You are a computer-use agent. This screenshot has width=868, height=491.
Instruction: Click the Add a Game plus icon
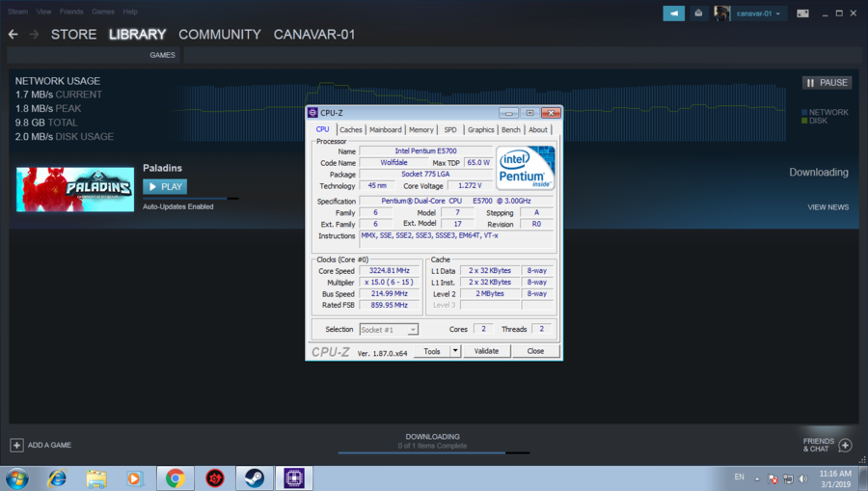tap(16, 445)
